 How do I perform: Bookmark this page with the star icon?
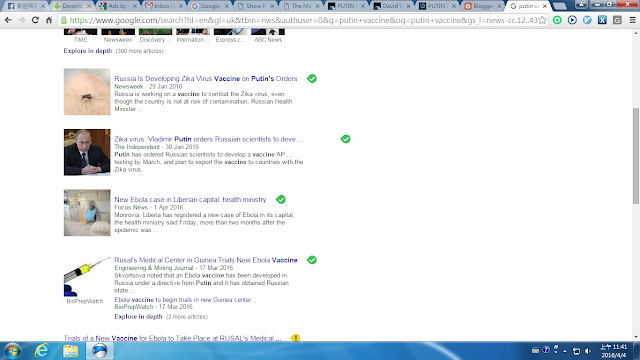point(542,20)
